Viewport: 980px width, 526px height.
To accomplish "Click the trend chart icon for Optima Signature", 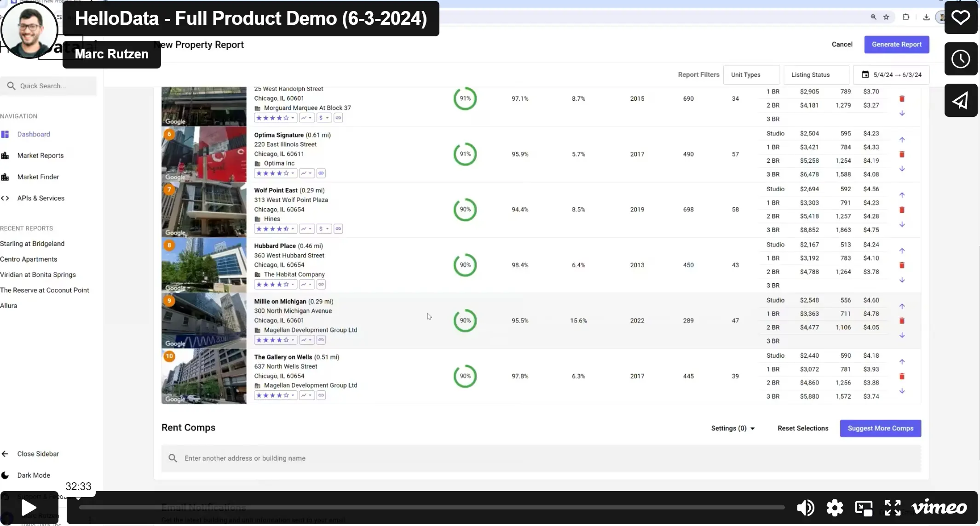I will tap(306, 173).
